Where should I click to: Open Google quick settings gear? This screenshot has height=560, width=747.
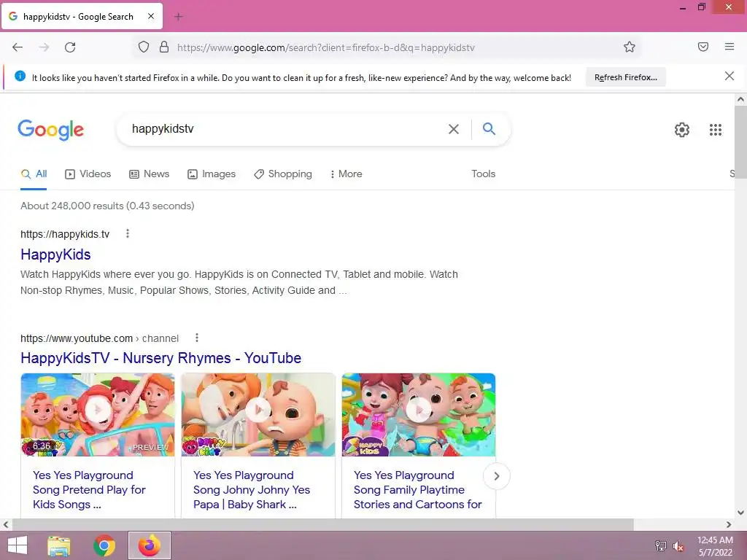(x=682, y=130)
